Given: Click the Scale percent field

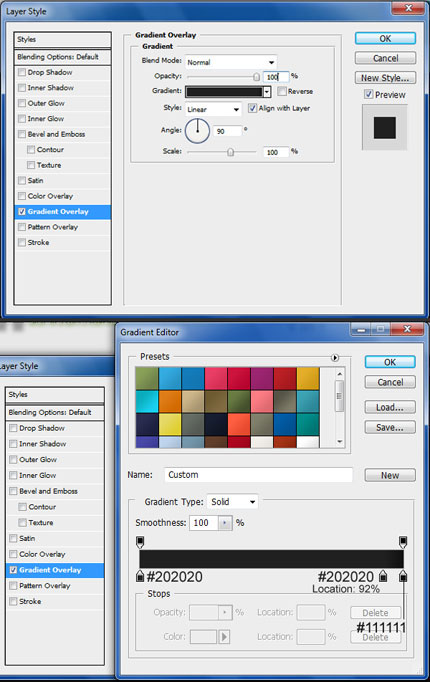Looking at the screenshot, I should pos(276,152).
